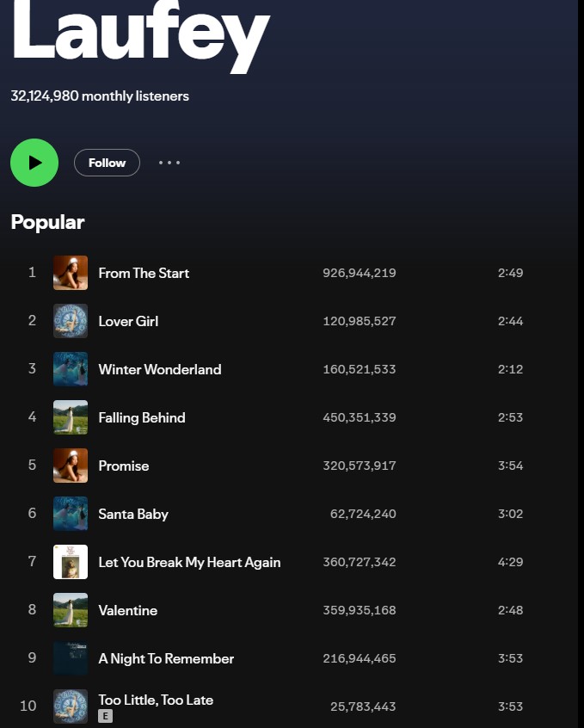Select the song title Lover Girl

(129, 321)
